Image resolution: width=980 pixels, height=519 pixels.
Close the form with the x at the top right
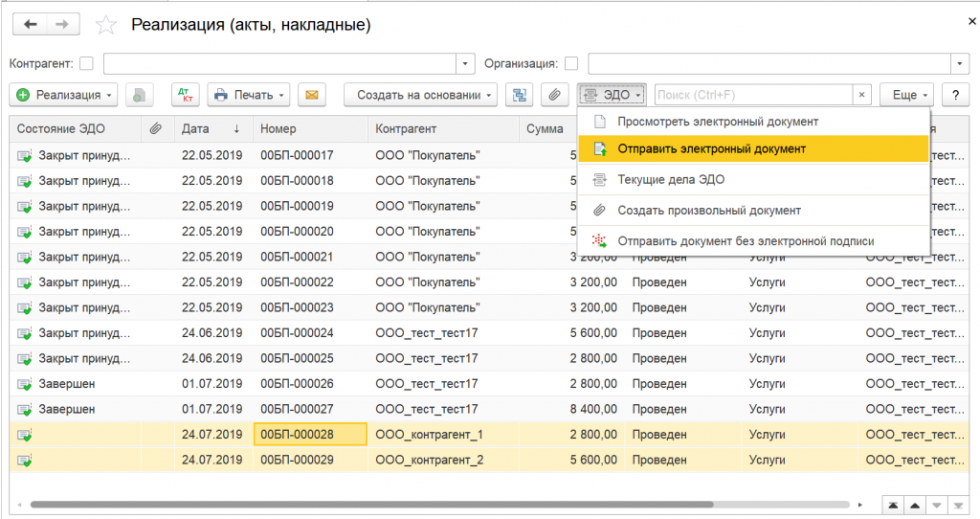[x=972, y=21]
